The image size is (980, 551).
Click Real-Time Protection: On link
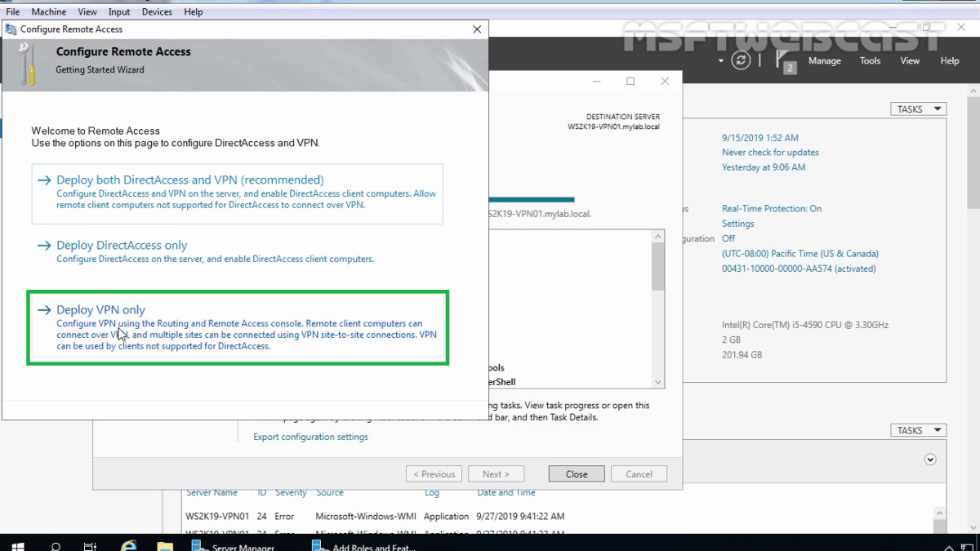point(772,209)
